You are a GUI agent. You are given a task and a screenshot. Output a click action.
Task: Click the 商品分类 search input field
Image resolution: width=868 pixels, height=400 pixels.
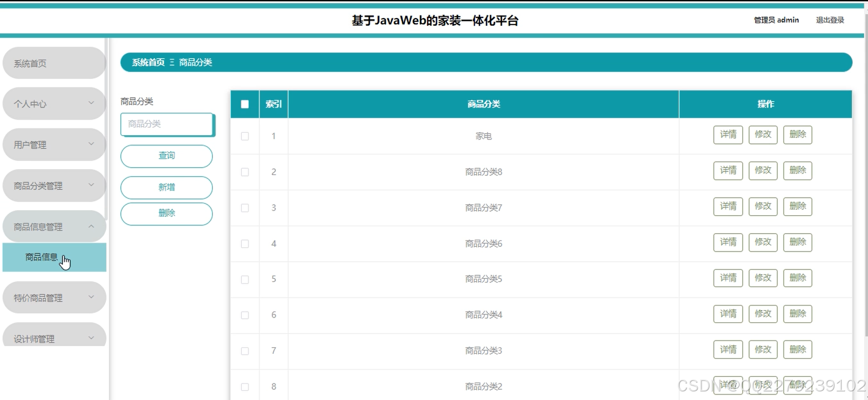pyautogui.click(x=167, y=124)
